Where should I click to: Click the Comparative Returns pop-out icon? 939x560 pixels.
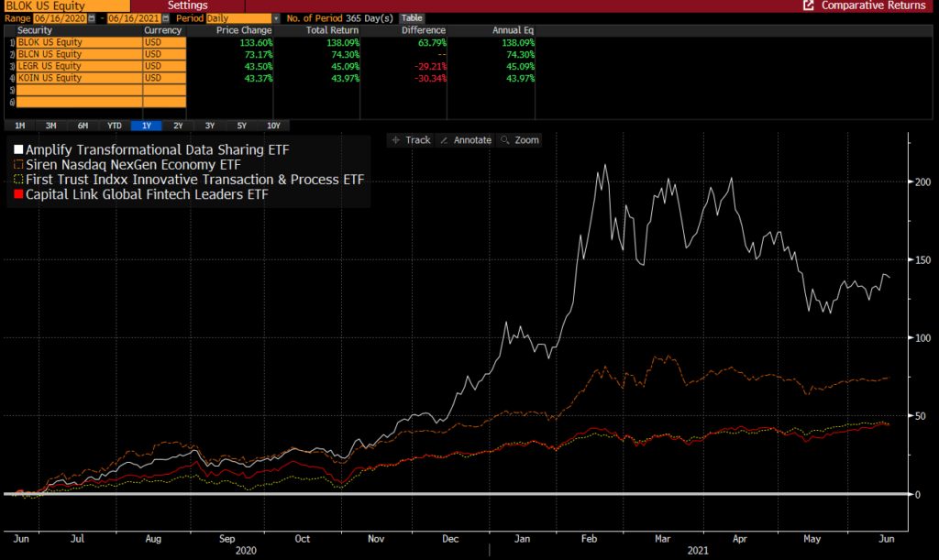(x=808, y=5)
